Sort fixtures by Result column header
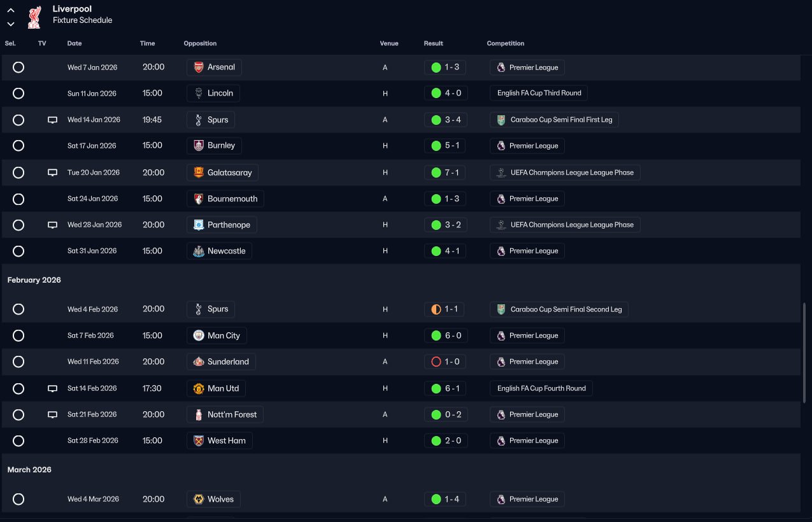The width and height of the screenshot is (812, 522). [x=433, y=43]
